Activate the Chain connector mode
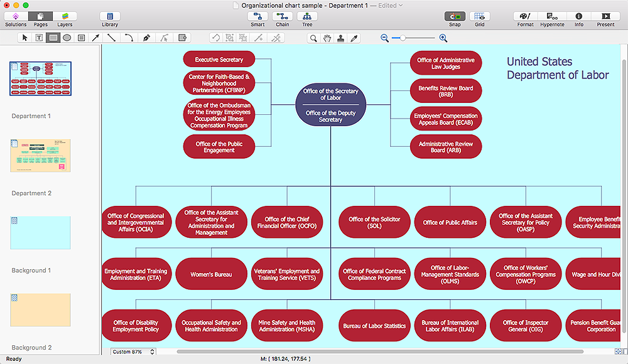Image resolution: width=628 pixels, height=364 pixels. pyautogui.click(x=283, y=16)
